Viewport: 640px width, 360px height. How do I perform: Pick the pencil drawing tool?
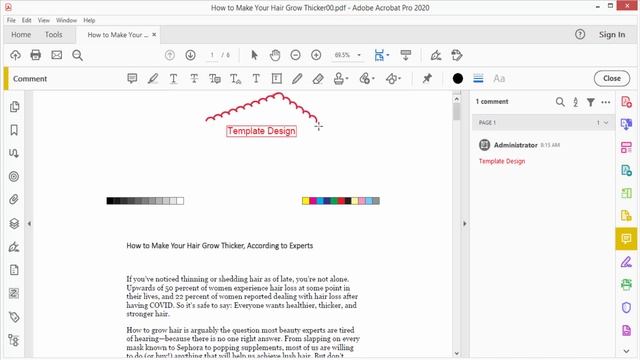point(297,78)
